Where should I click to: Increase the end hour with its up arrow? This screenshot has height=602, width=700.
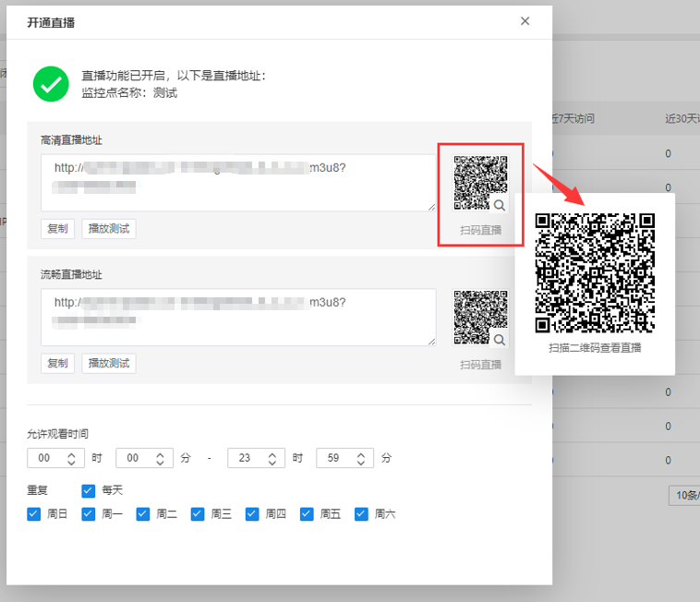[272, 454]
